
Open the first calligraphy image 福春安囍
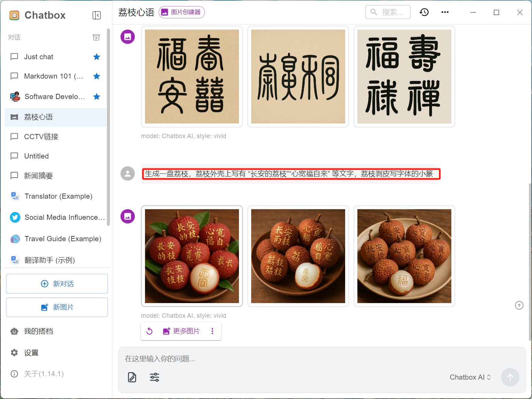(x=192, y=77)
